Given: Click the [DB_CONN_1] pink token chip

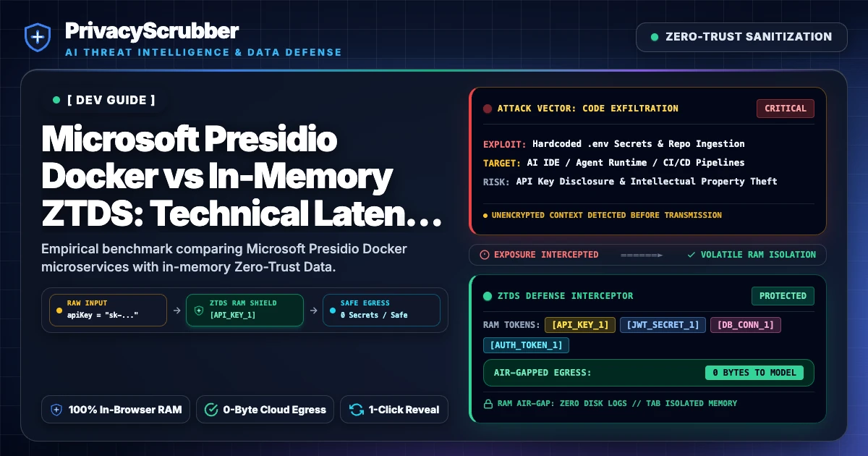Looking at the screenshot, I should click(x=746, y=325).
